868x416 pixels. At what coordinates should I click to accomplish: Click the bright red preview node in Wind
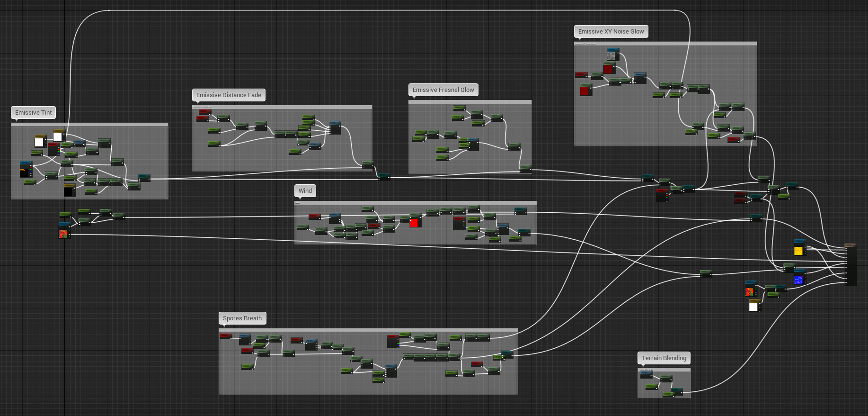(414, 223)
